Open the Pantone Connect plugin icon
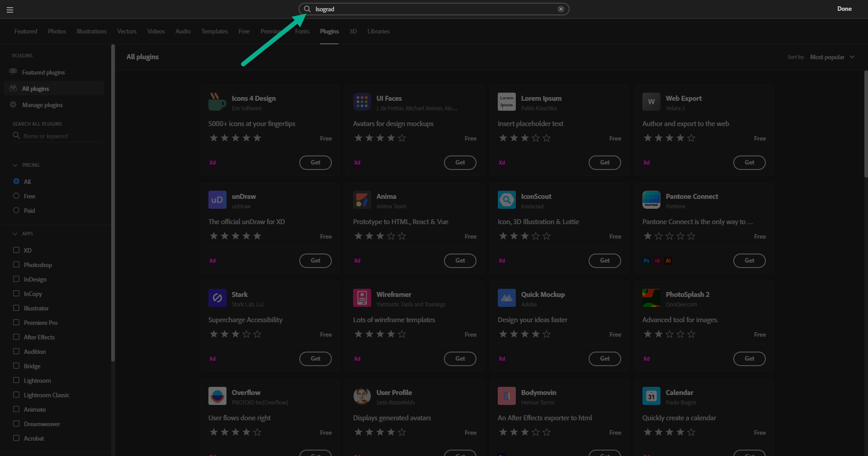This screenshot has width=868, height=456. 651,200
